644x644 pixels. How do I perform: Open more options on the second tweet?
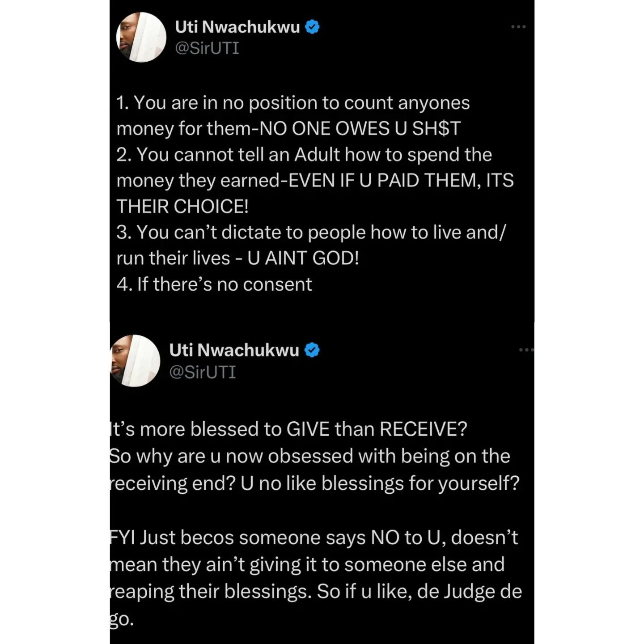[526, 350]
